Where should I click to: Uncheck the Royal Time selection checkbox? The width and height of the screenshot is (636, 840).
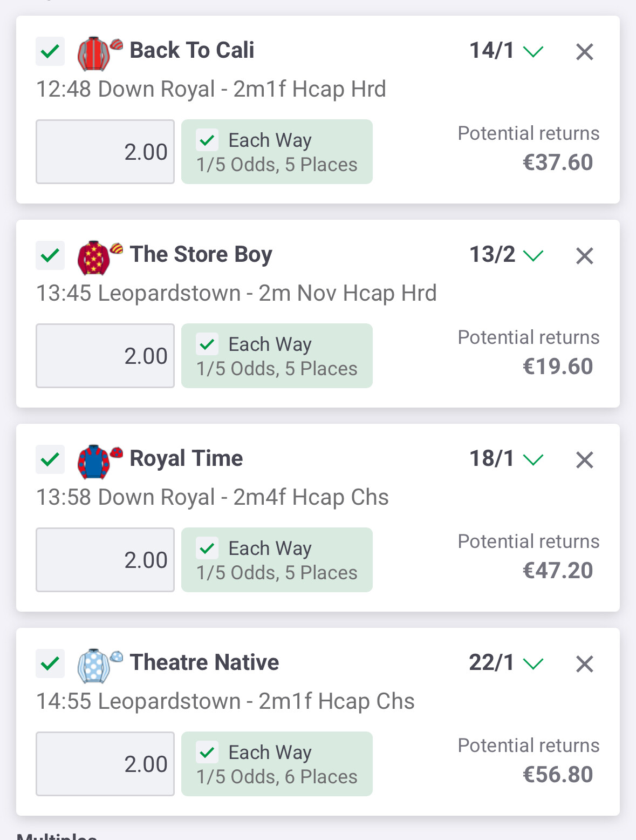(x=50, y=460)
